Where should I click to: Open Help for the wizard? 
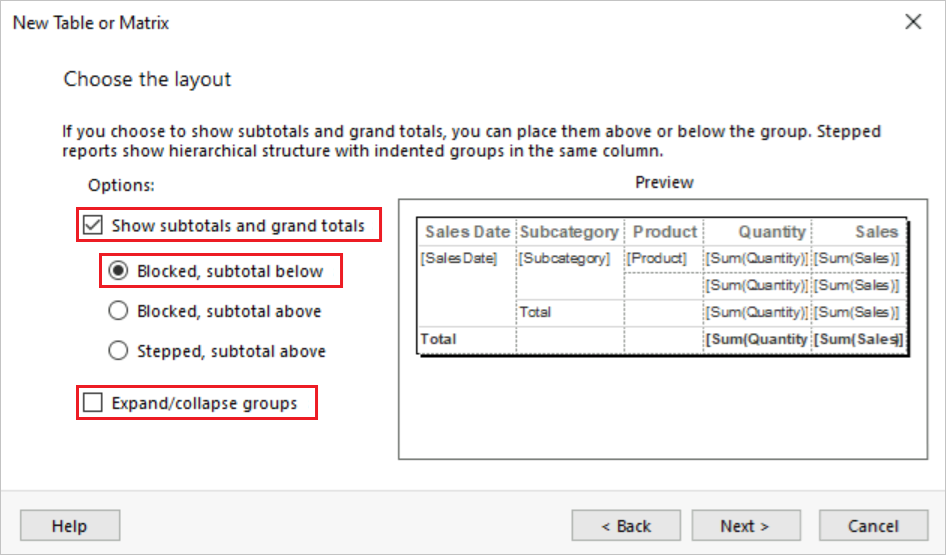70,526
